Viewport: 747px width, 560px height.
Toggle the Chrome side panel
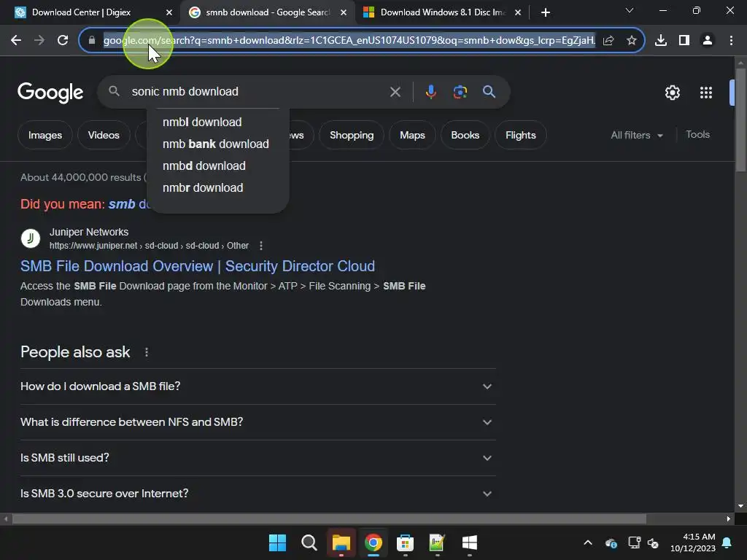coord(684,41)
